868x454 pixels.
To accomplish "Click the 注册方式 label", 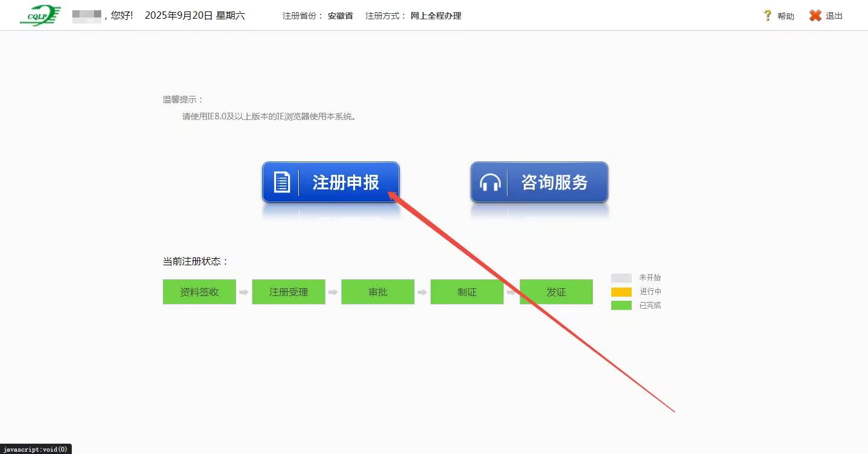I will [x=386, y=16].
